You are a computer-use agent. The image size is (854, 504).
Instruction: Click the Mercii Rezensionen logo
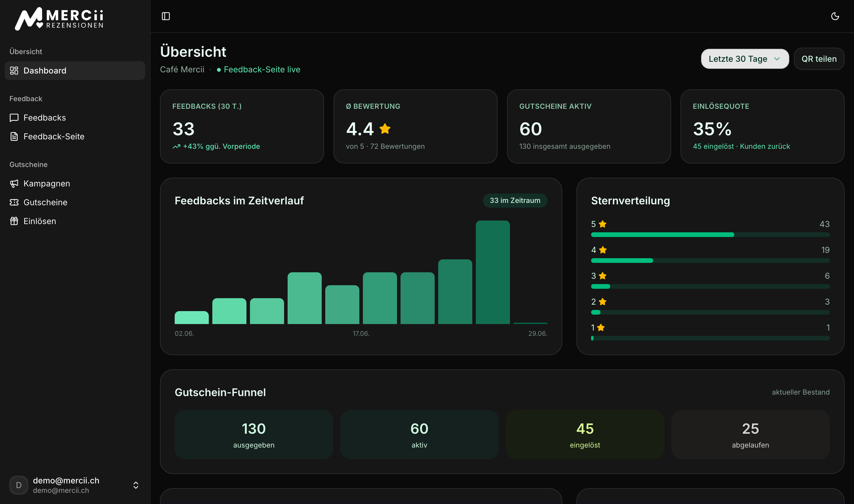59,19
